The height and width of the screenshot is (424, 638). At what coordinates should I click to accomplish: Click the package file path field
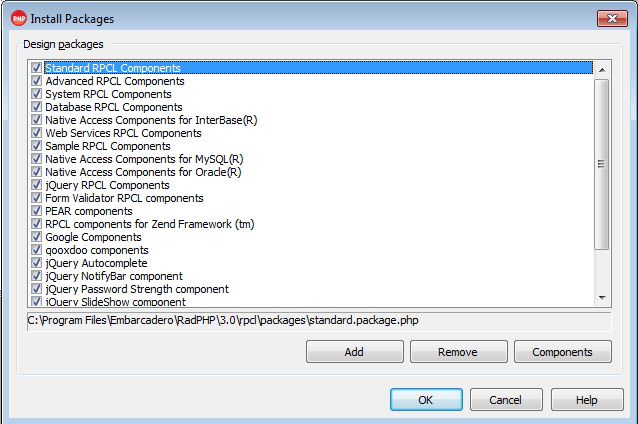click(x=319, y=321)
